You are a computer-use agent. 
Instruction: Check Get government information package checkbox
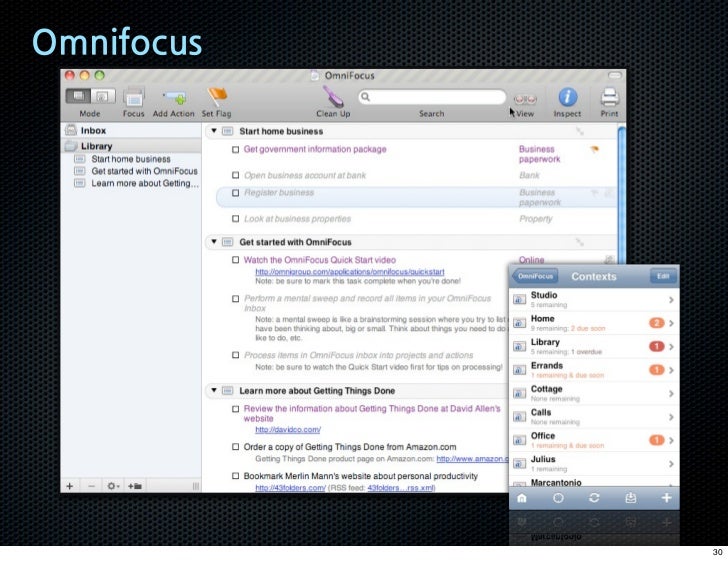coord(236,150)
